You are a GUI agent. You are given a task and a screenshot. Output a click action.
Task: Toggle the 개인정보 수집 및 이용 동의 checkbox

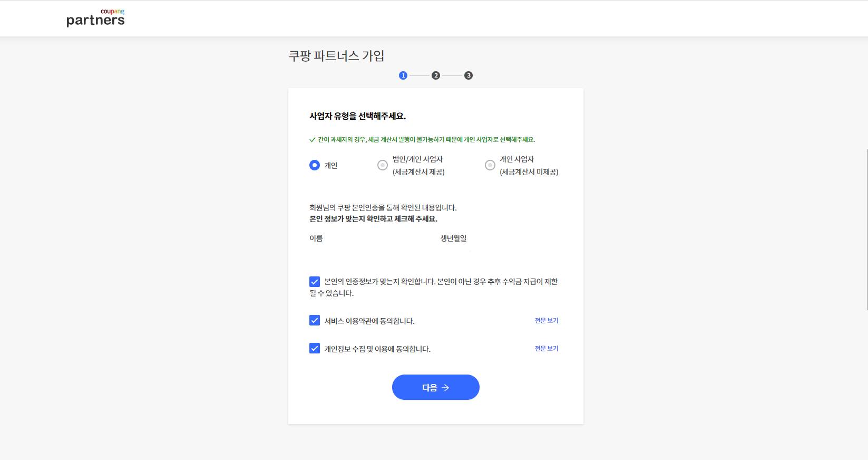pos(315,348)
